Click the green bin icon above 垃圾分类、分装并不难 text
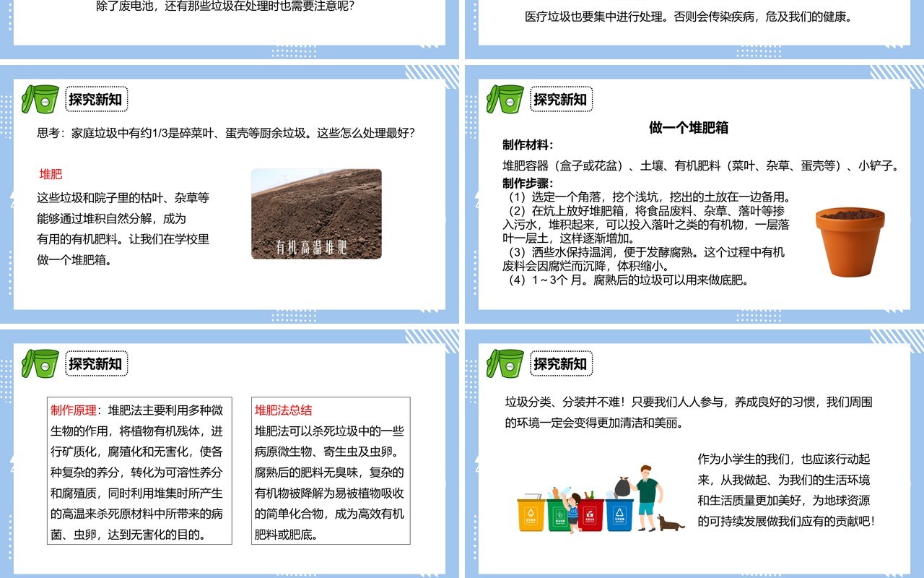The height and width of the screenshot is (578, 924). point(505,363)
